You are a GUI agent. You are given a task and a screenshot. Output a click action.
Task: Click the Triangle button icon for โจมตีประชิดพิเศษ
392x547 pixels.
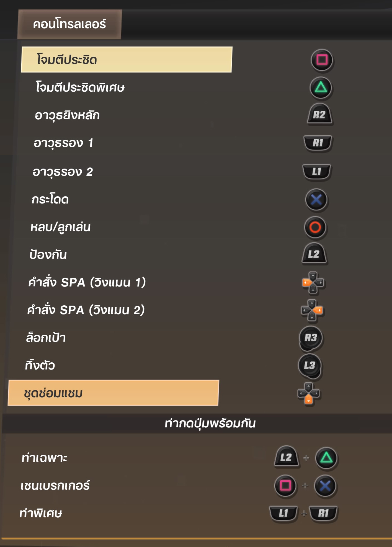(321, 88)
